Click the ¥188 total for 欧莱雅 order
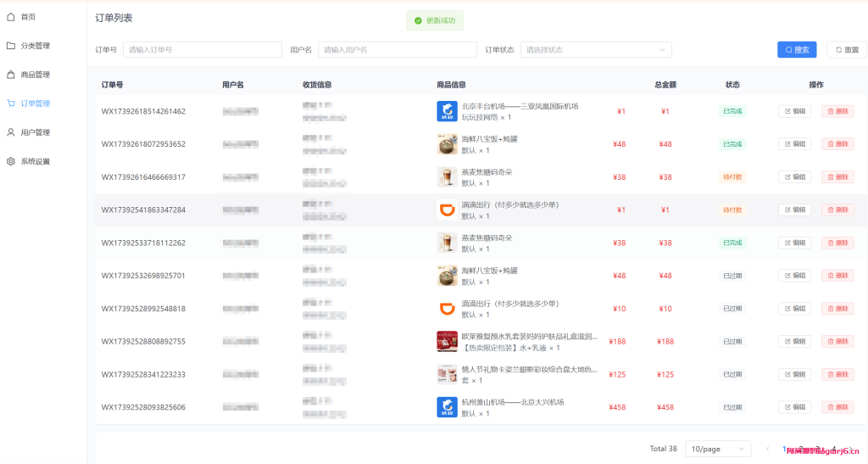This screenshot has height=464, width=868. (x=665, y=342)
